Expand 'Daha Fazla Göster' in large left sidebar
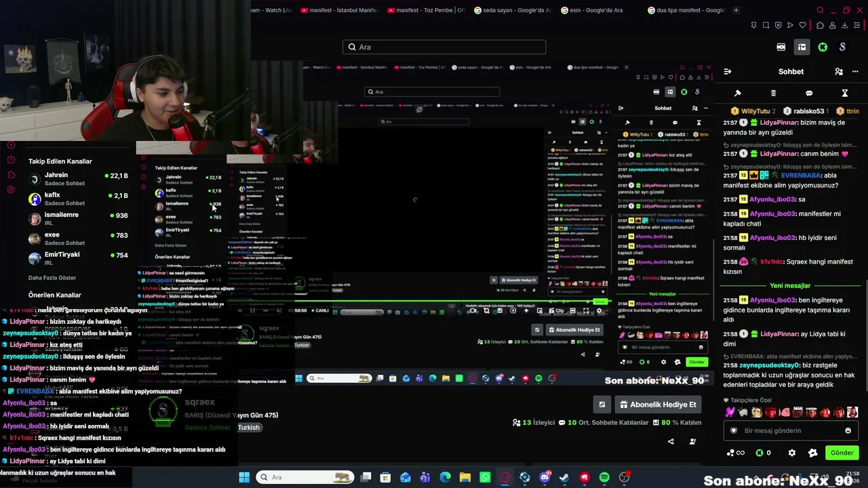This screenshot has height=488, width=868. (x=52, y=278)
